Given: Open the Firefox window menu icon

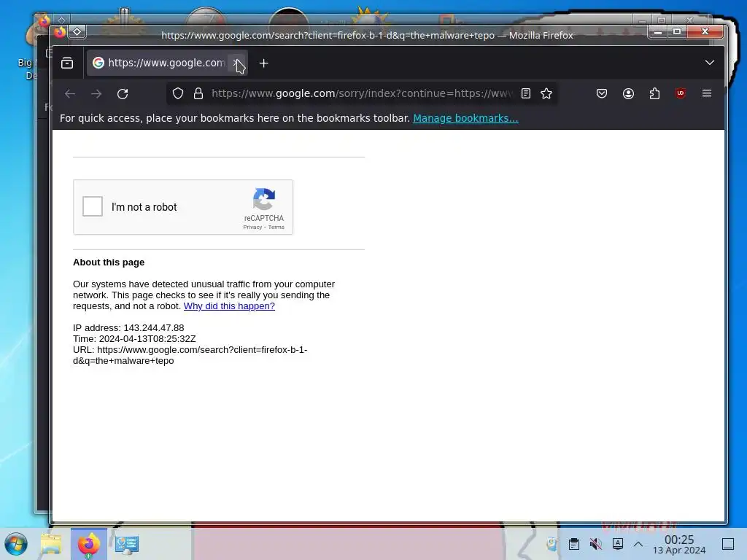Looking at the screenshot, I should point(60,32).
